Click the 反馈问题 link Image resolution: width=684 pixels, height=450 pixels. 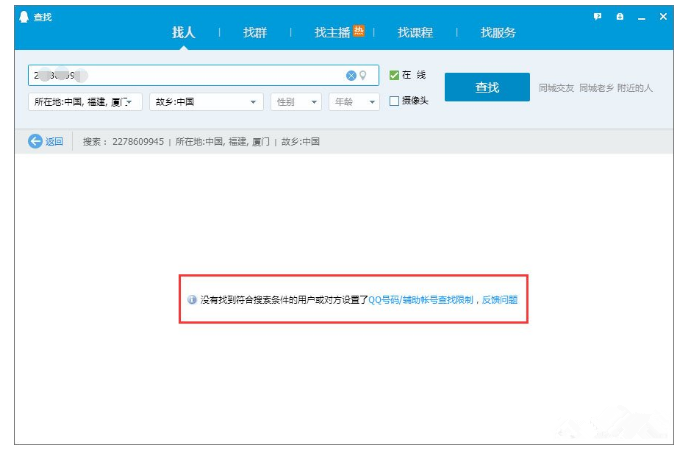tap(499, 300)
